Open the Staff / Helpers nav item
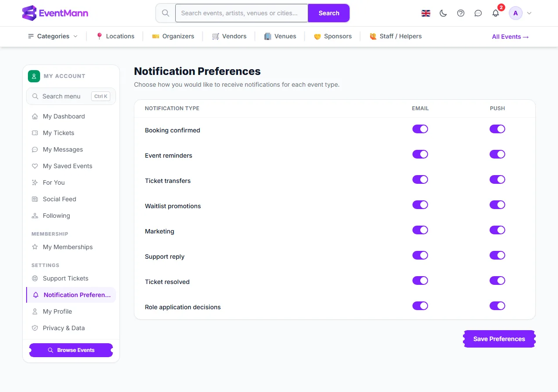The width and height of the screenshot is (558, 392). click(395, 36)
